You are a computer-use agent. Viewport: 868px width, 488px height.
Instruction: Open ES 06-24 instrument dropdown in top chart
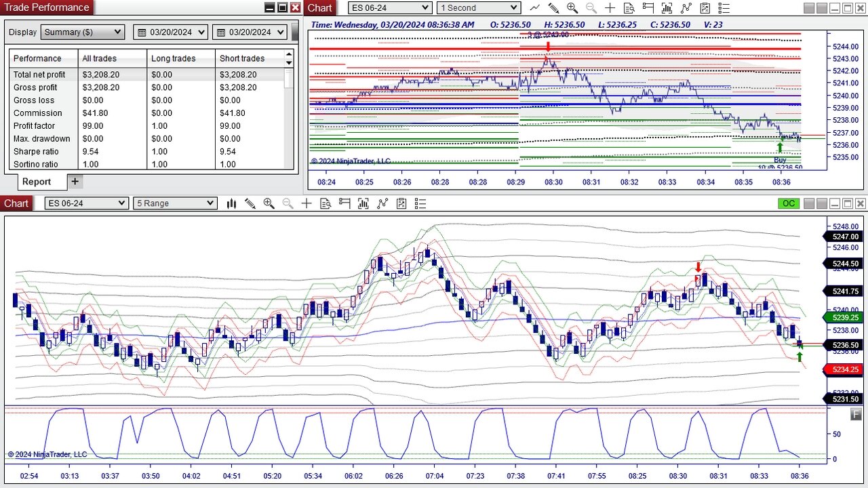point(390,8)
